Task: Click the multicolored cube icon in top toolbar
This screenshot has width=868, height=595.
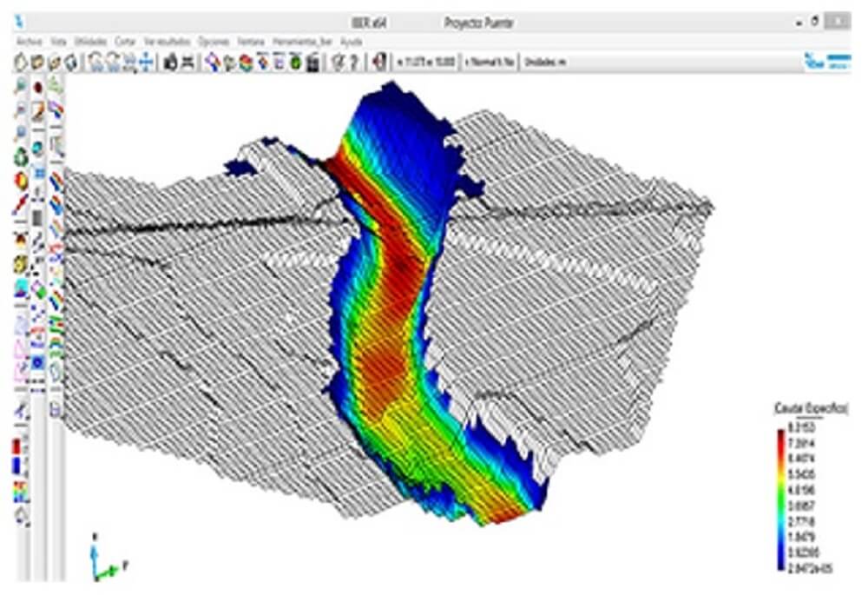Action: pos(247,62)
